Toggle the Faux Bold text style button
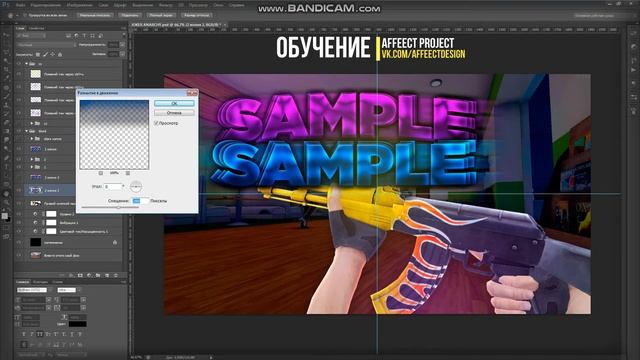 click(x=24, y=334)
